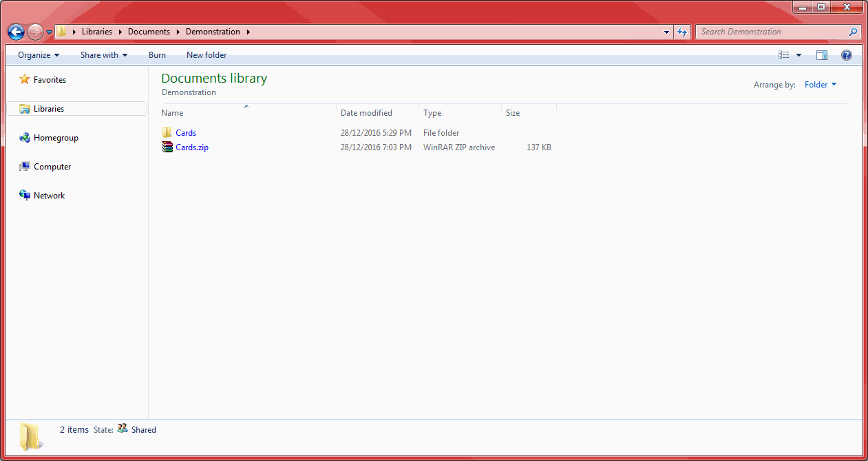Click the Demonstration subtitle under Documents library

189,92
